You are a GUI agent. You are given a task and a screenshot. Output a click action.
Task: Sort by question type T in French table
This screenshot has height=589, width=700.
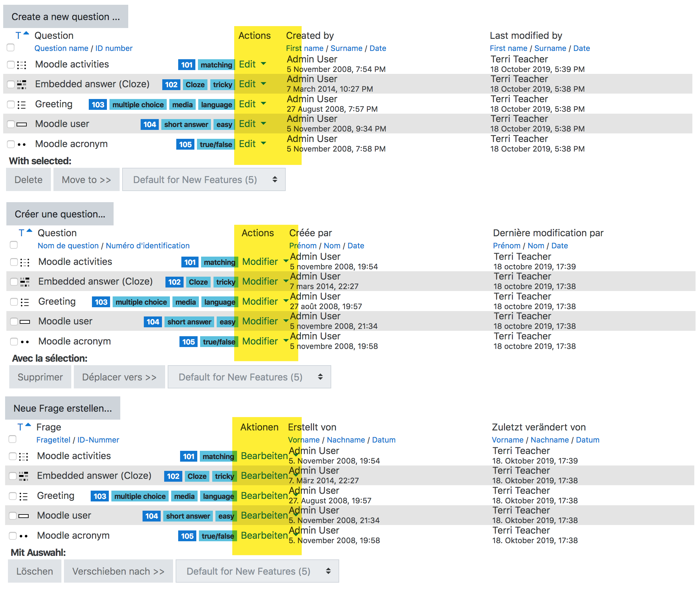coord(21,233)
